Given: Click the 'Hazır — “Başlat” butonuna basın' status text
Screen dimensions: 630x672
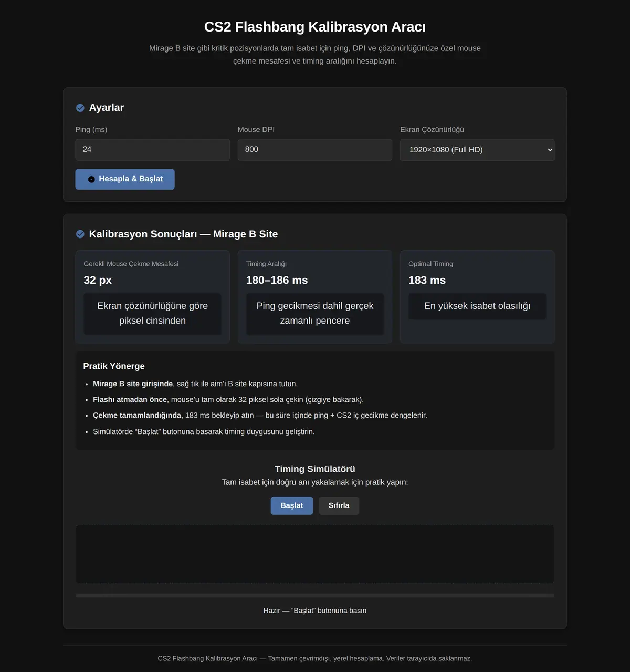Looking at the screenshot, I should (x=315, y=611).
